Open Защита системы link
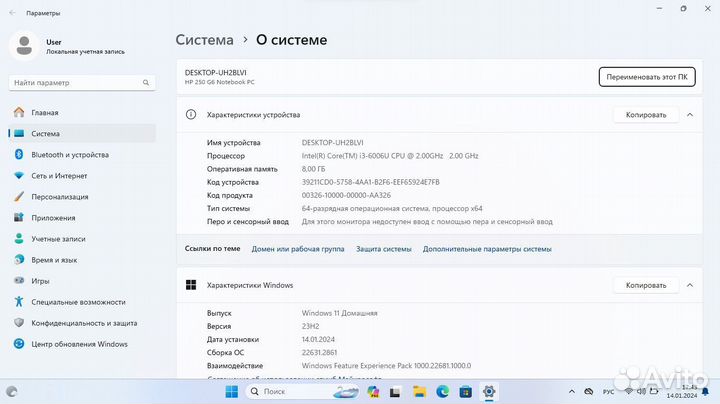The width and height of the screenshot is (720, 404). [383, 249]
